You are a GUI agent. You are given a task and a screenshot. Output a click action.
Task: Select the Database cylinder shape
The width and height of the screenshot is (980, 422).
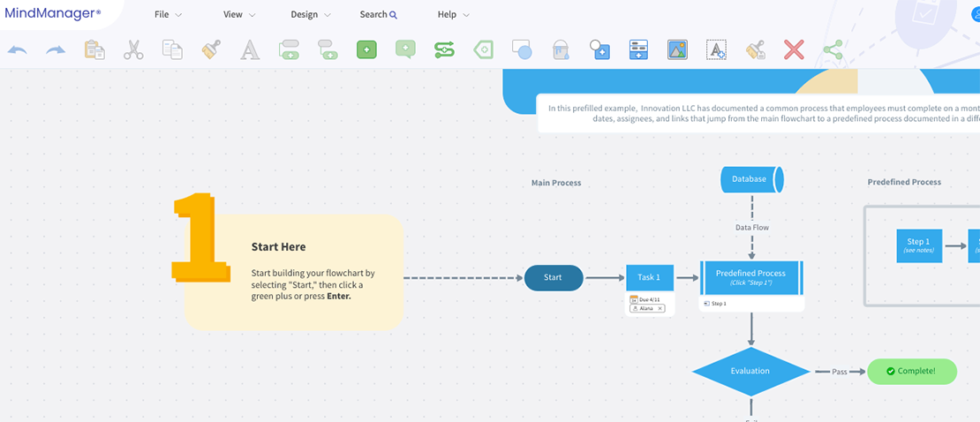[752, 179]
